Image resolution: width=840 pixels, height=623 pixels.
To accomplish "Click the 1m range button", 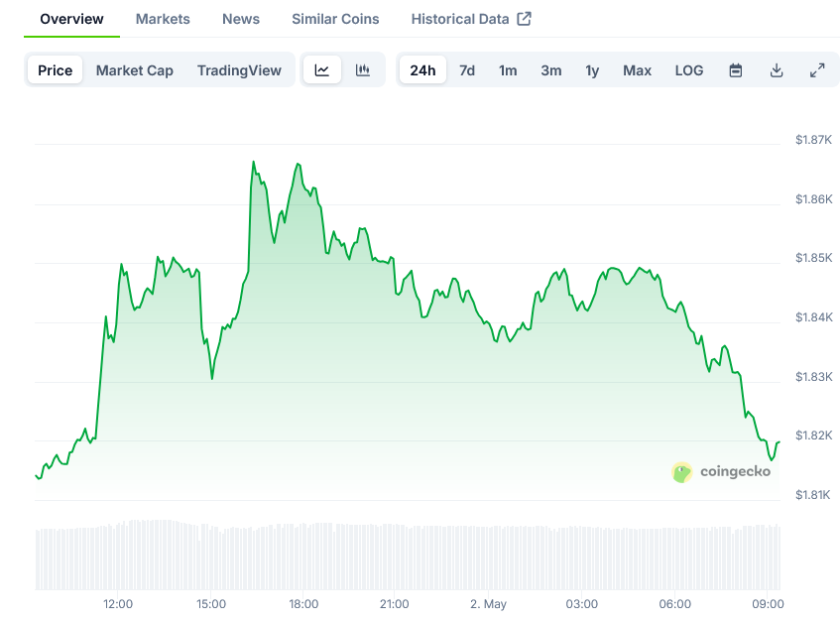I will (x=508, y=70).
